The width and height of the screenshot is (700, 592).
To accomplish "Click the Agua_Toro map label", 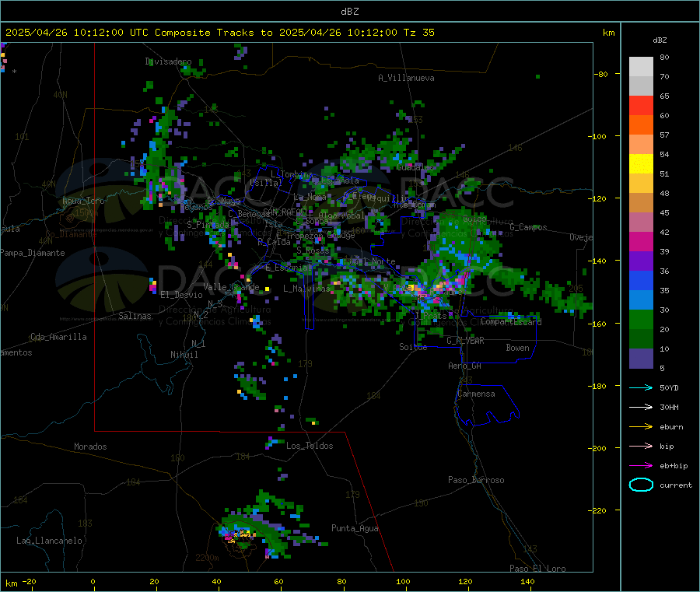I will tap(83, 201).
